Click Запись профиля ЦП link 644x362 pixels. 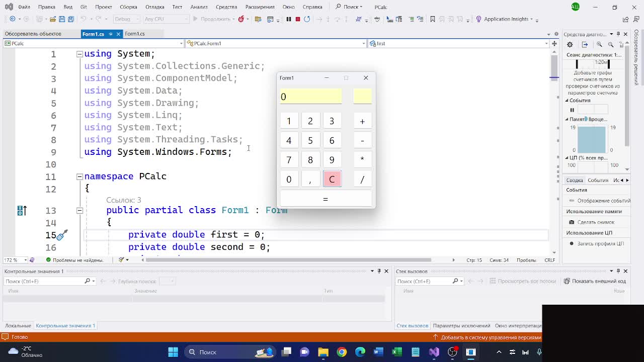point(597,243)
